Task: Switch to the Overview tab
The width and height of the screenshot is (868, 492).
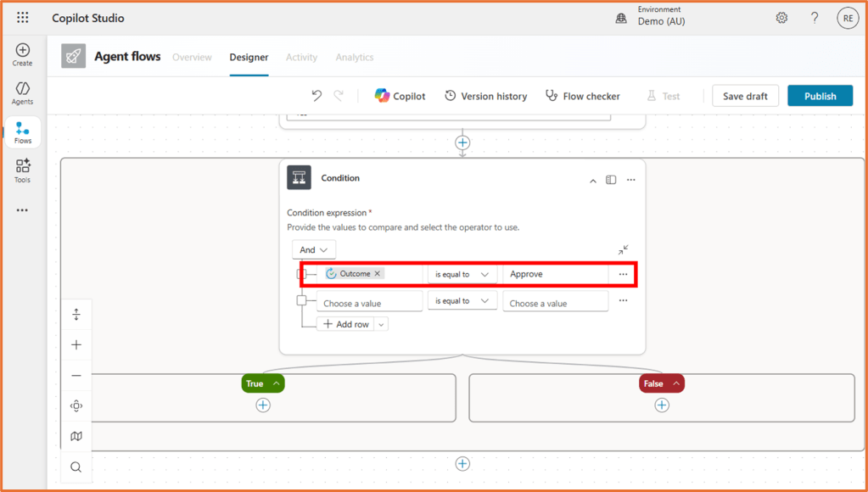Action: (x=192, y=57)
